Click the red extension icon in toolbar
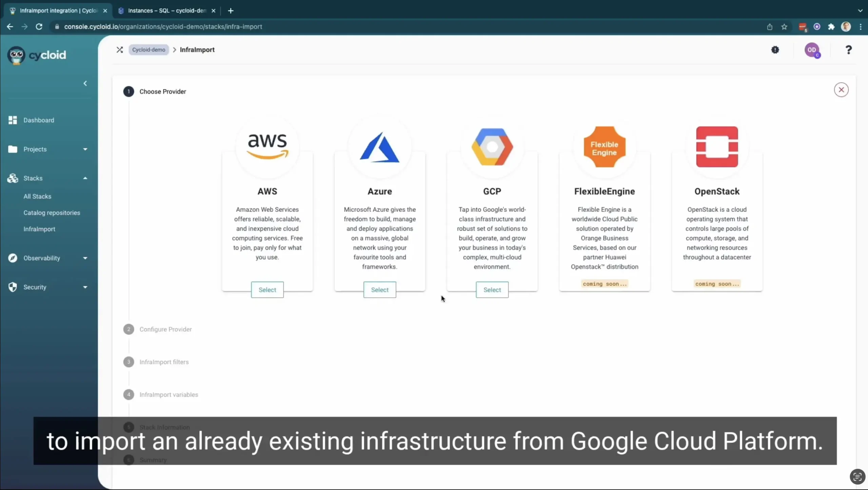This screenshot has width=868, height=490. 803,27
